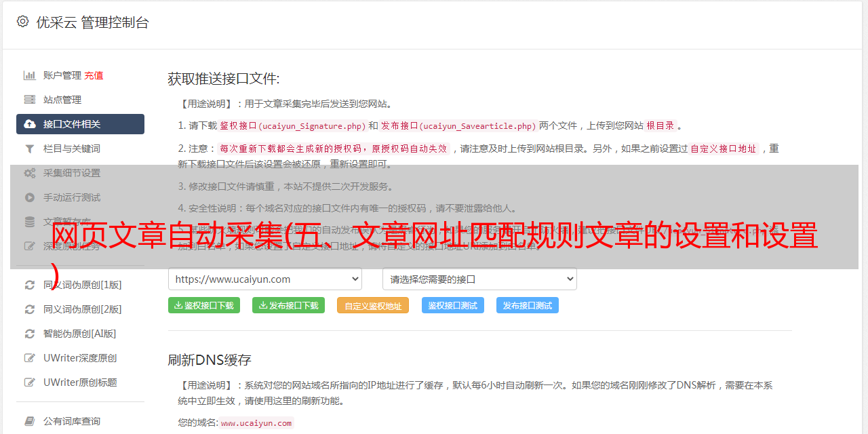Image resolution: width=868 pixels, height=434 pixels.
Task: Click the www.ucaiyun.com domain text
Action: (256, 422)
